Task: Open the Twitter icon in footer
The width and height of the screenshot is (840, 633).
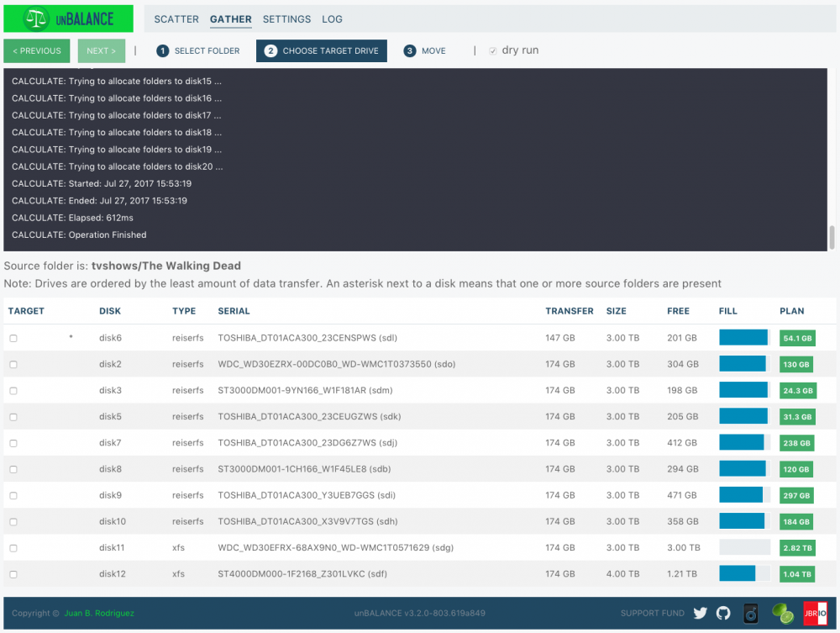Action: tap(701, 613)
